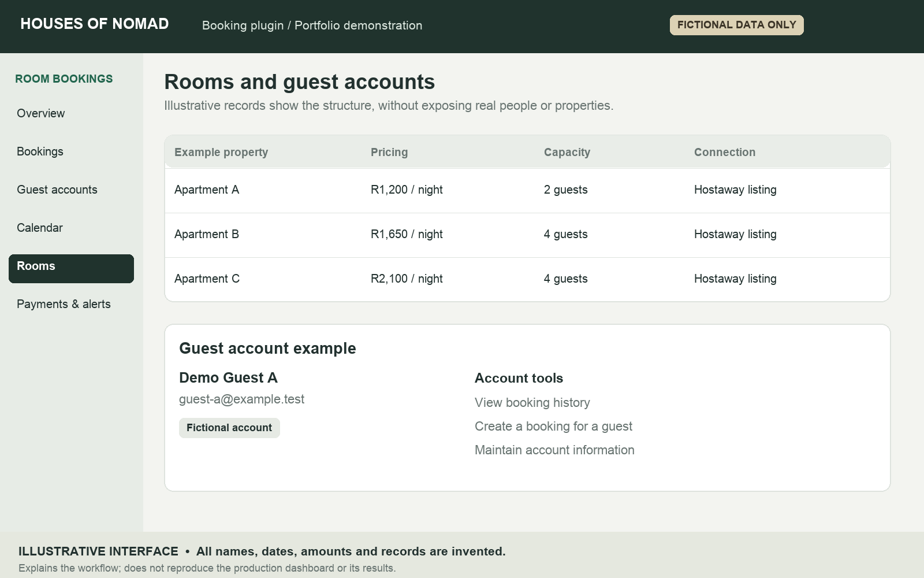Click Apartment B's Hostaway listing cell
The width and height of the screenshot is (924, 578).
[735, 234]
